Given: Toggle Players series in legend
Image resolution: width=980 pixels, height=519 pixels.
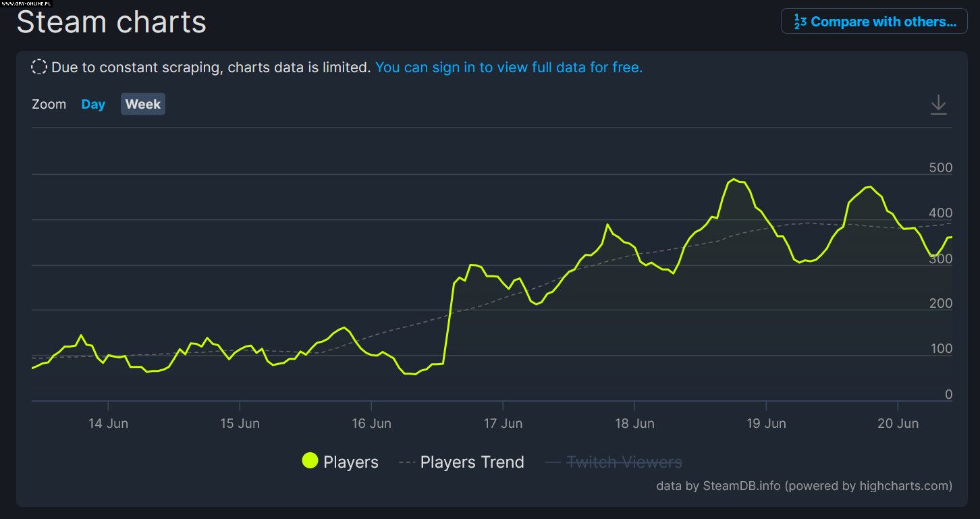Looking at the screenshot, I should (350, 462).
